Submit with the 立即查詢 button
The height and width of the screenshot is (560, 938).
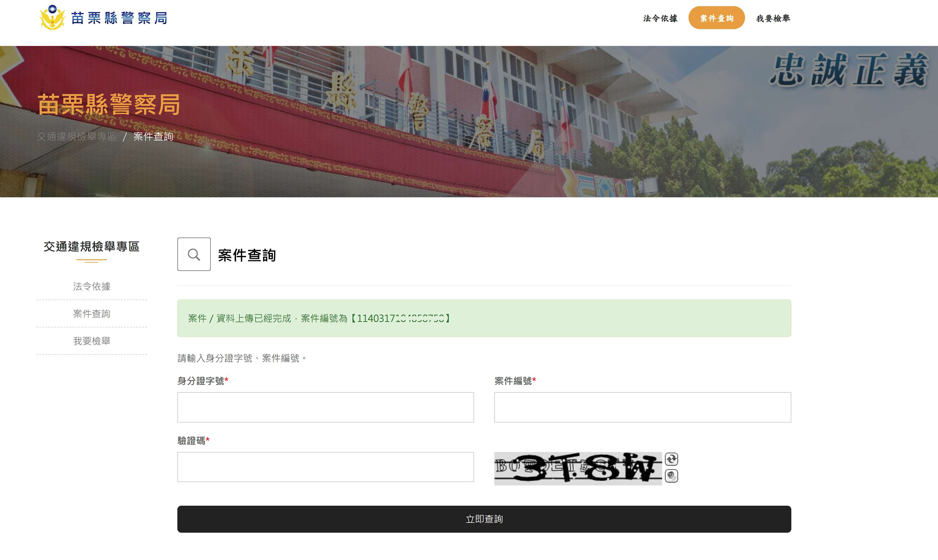coord(484,519)
